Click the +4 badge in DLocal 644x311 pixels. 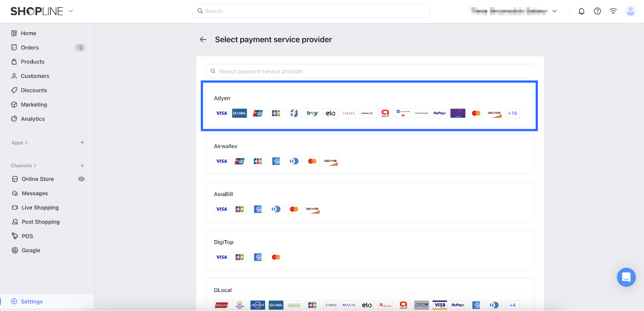click(512, 305)
